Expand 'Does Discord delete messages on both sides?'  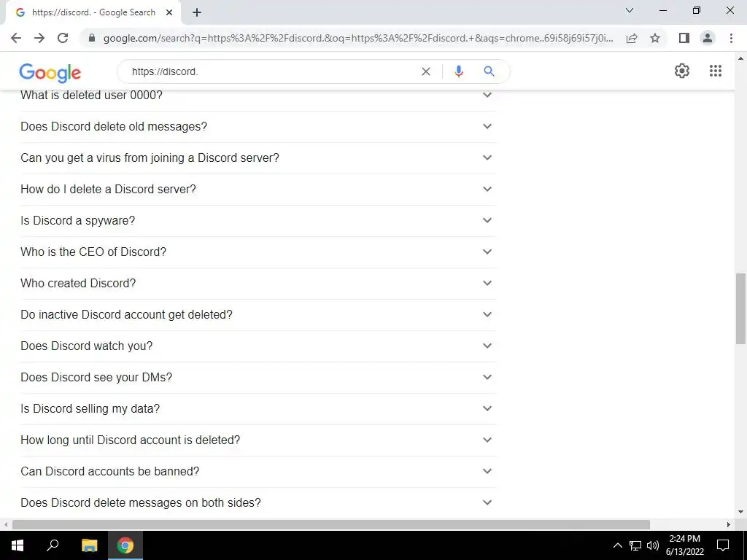coord(258,503)
